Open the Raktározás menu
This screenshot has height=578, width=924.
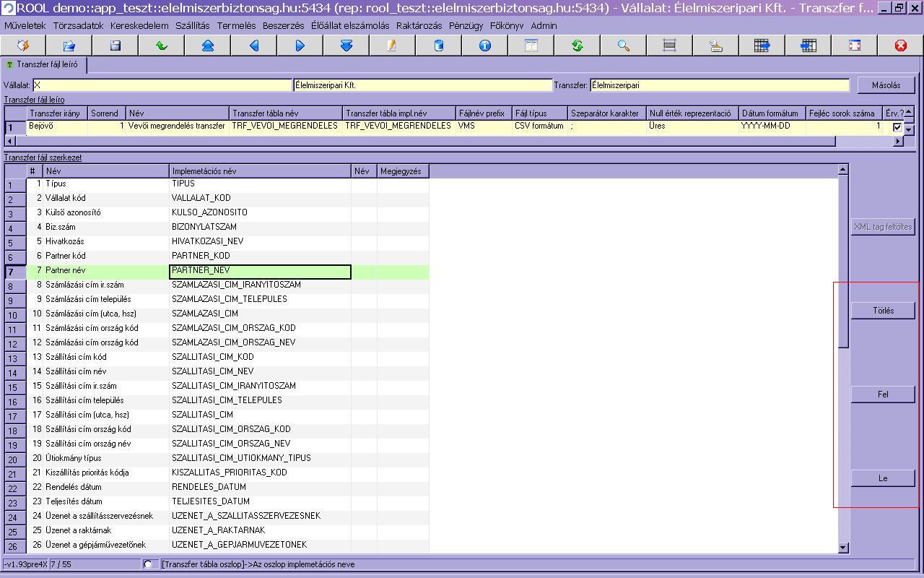click(419, 25)
